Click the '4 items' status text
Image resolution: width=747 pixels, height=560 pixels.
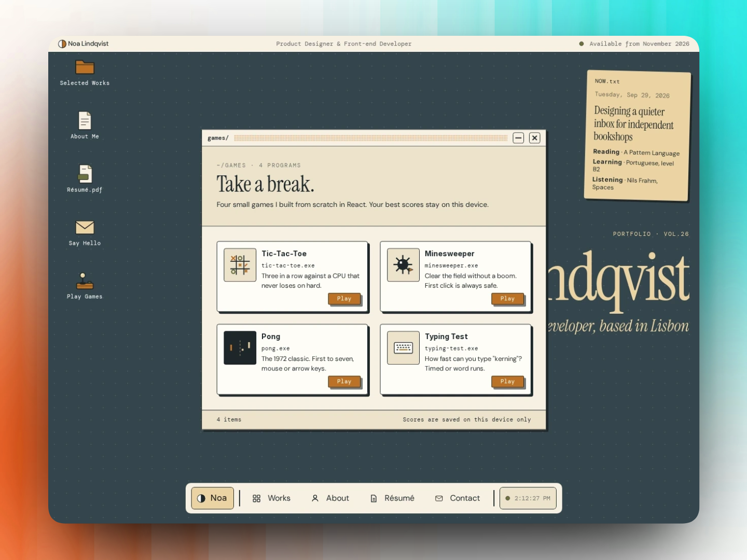(229, 419)
